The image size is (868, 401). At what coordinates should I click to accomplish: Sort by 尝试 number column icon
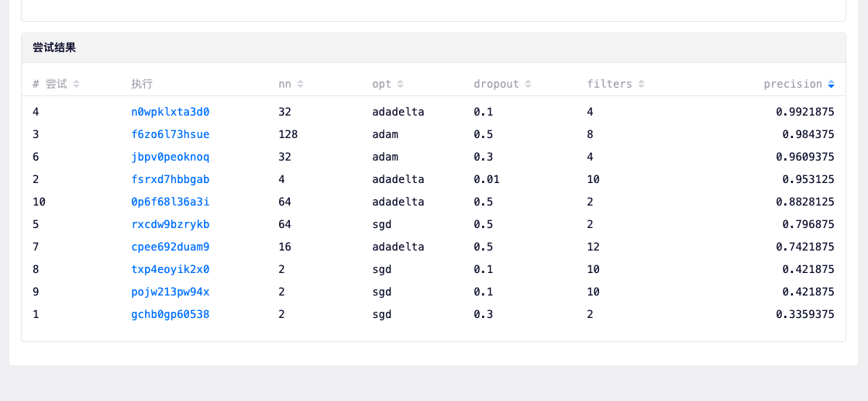point(76,84)
